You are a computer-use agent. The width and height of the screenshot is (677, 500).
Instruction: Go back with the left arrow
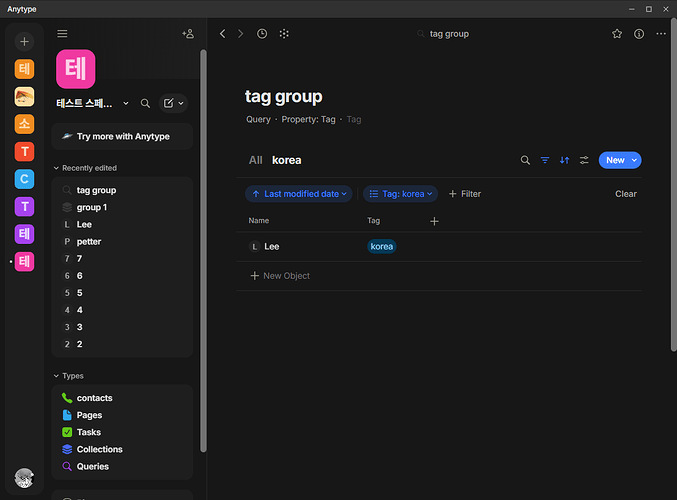(222, 34)
